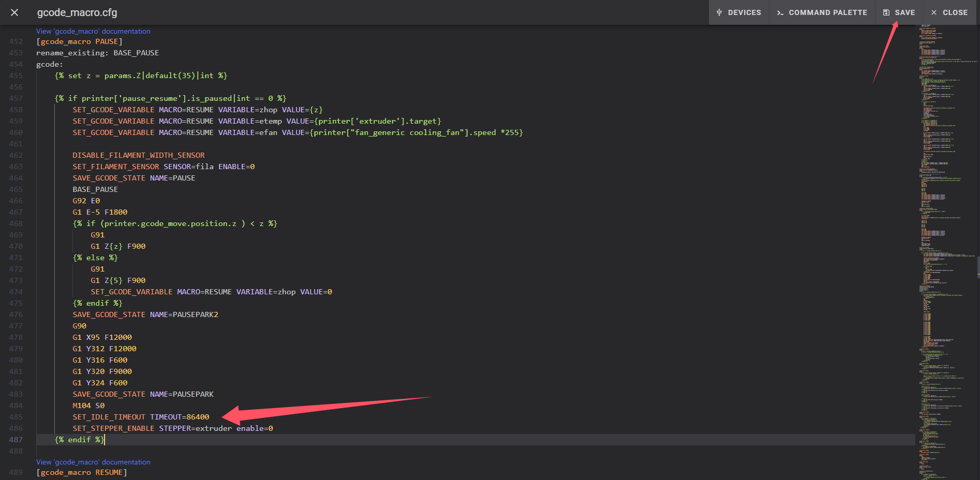This screenshot has width=980, height=480.
Task: Open gcode_macro documentation link above RESUME macro
Action: tap(93, 462)
